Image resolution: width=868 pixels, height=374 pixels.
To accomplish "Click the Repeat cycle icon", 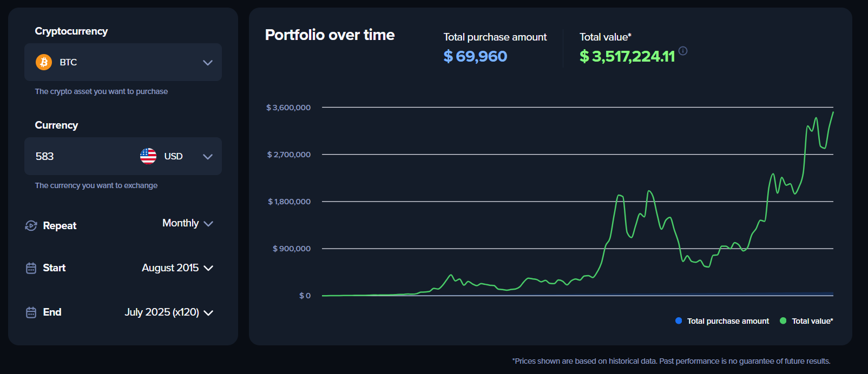I will point(31,225).
